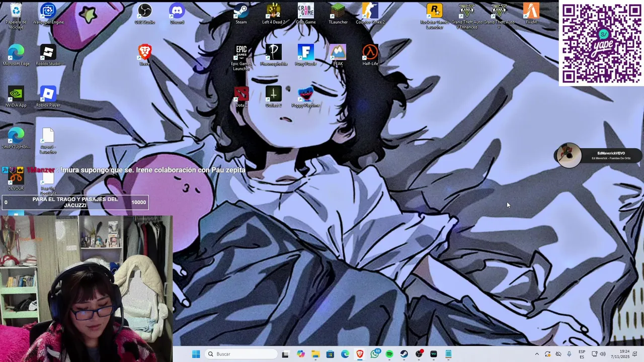The image size is (644, 362).
Task: Select the Crab Game desktop icon
Action: pos(306,14)
